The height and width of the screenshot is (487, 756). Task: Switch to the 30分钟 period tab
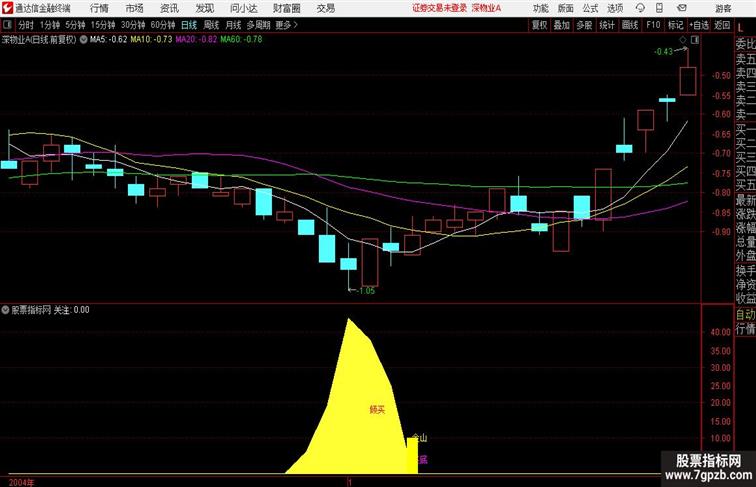coord(133,25)
